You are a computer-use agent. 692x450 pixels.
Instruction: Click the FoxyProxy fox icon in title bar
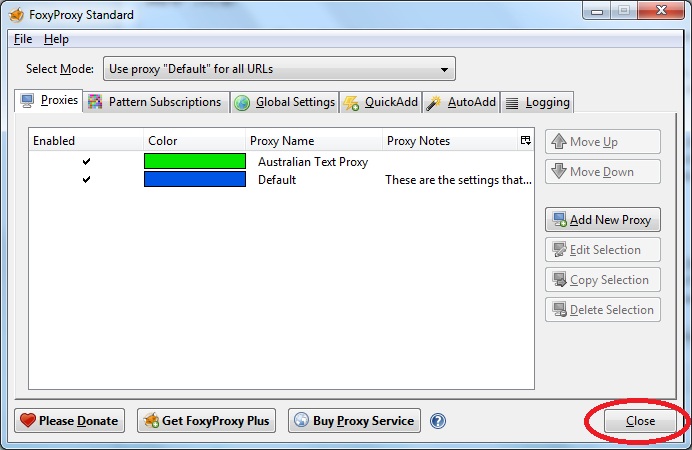[16, 15]
